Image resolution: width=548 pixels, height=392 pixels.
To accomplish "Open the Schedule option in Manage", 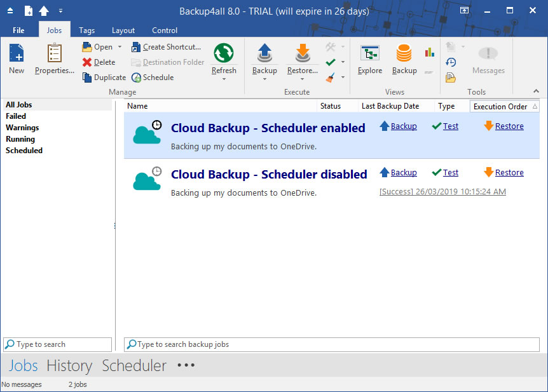I will (153, 78).
